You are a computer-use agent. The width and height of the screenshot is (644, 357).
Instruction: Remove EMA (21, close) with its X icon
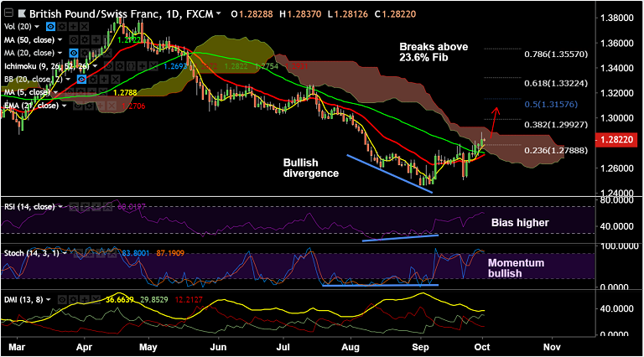tap(111, 106)
